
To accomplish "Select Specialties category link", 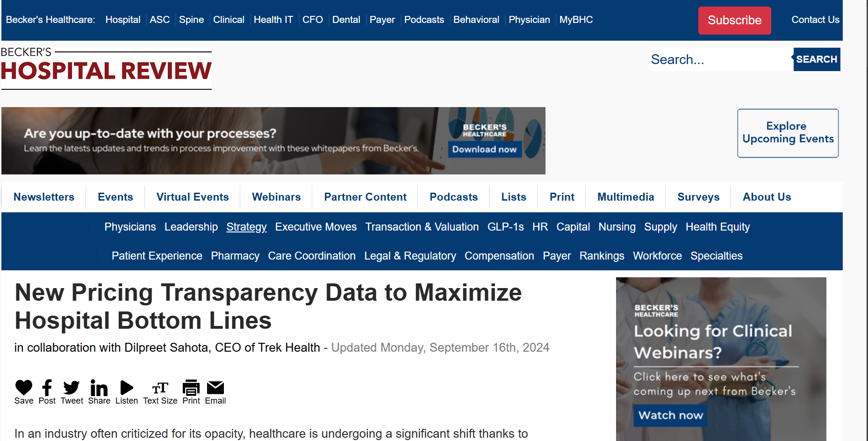I will (x=717, y=256).
